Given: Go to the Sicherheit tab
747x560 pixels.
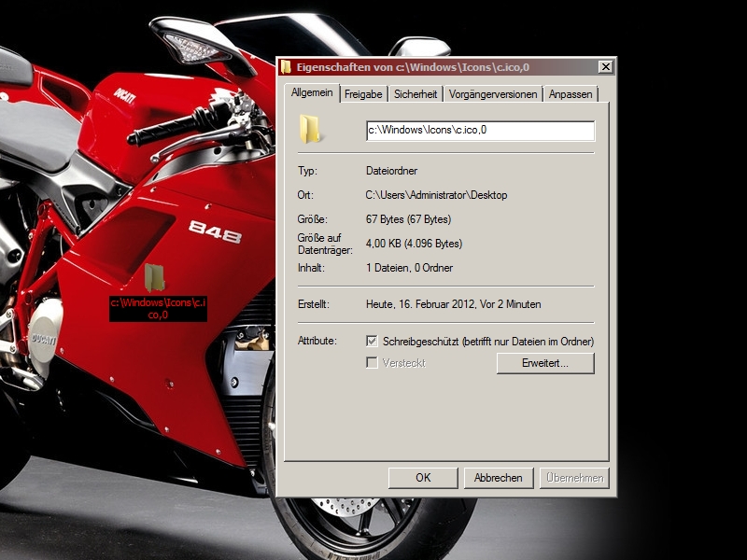Looking at the screenshot, I should (x=416, y=94).
